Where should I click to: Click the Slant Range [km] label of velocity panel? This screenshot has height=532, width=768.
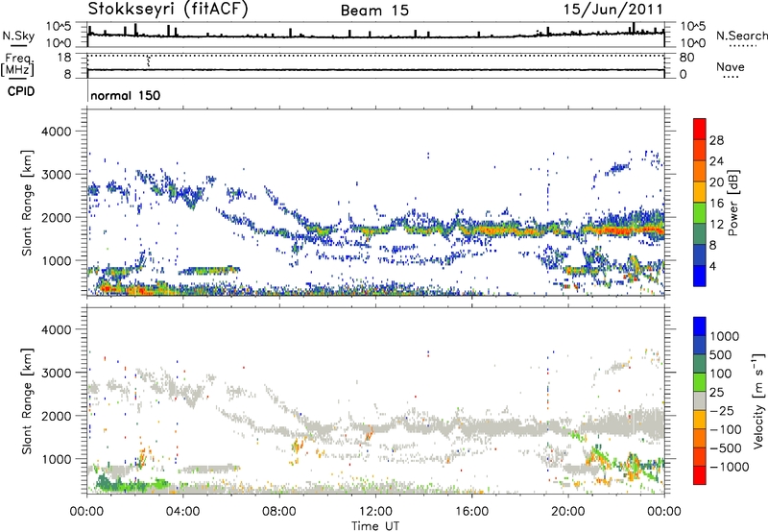click(x=27, y=401)
